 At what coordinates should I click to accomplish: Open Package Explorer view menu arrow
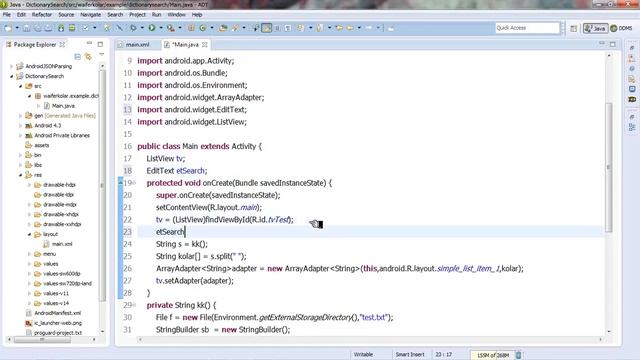click(x=101, y=55)
